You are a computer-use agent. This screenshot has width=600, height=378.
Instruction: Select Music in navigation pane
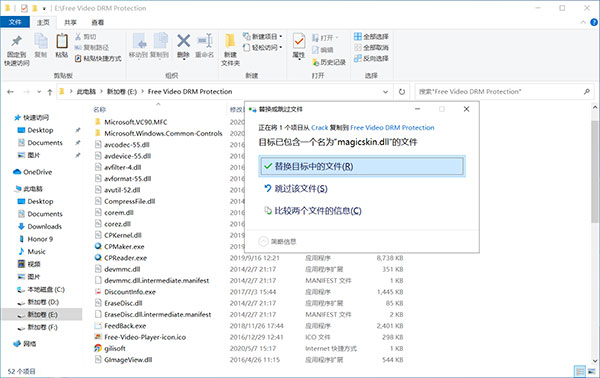pyautogui.click(x=32, y=252)
